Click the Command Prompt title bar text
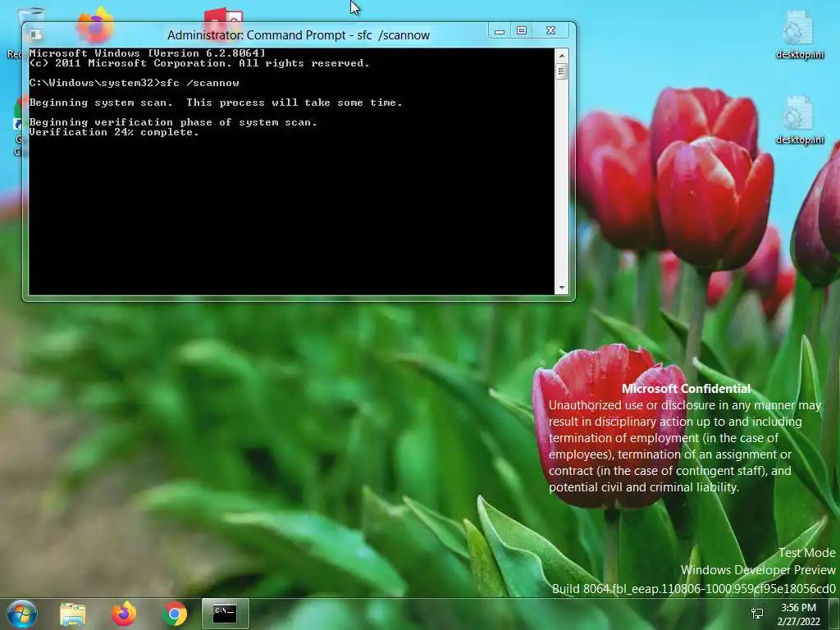 pyautogui.click(x=299, y=35)
